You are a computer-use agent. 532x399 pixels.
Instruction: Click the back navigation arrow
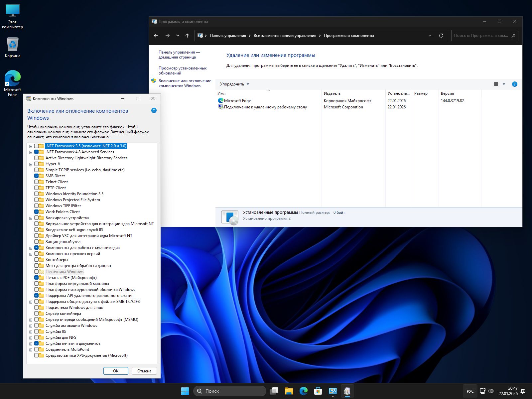pyautogui.click(x=156, y=36)
